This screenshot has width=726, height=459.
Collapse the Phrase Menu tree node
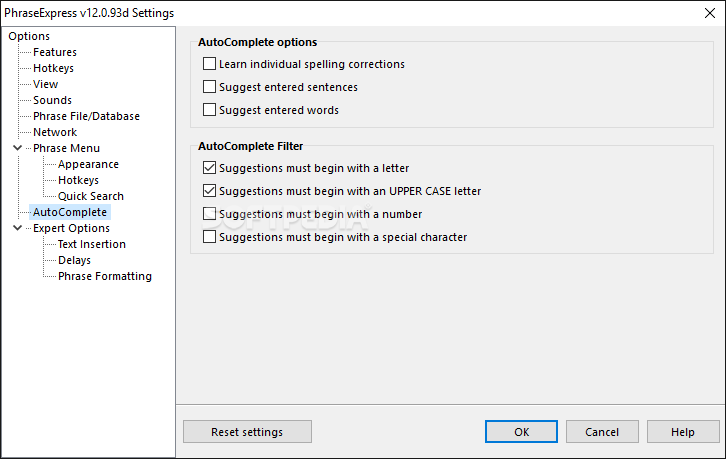click(18, 148)
